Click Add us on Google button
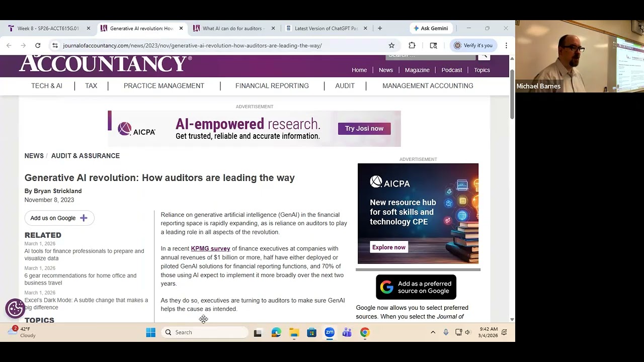The image size is (644, 362). [x=59, y=218]
